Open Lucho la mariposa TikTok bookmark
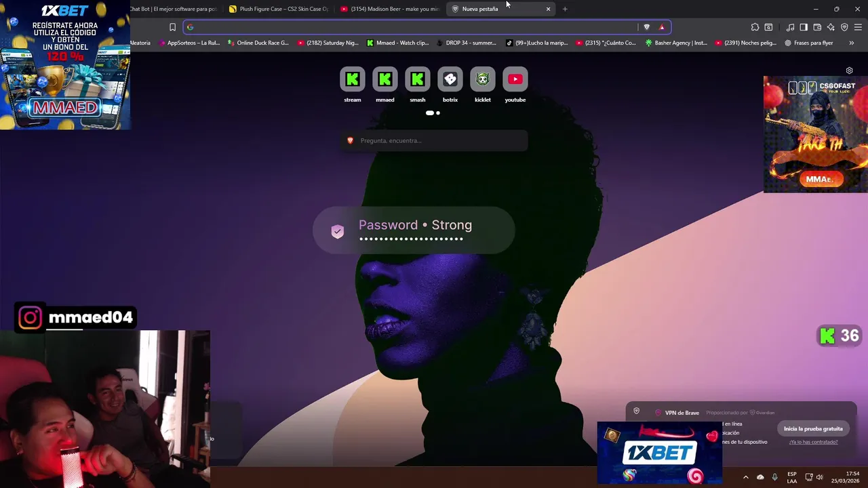Viewport: 868px width, 488px height. (x=537, y=43)
